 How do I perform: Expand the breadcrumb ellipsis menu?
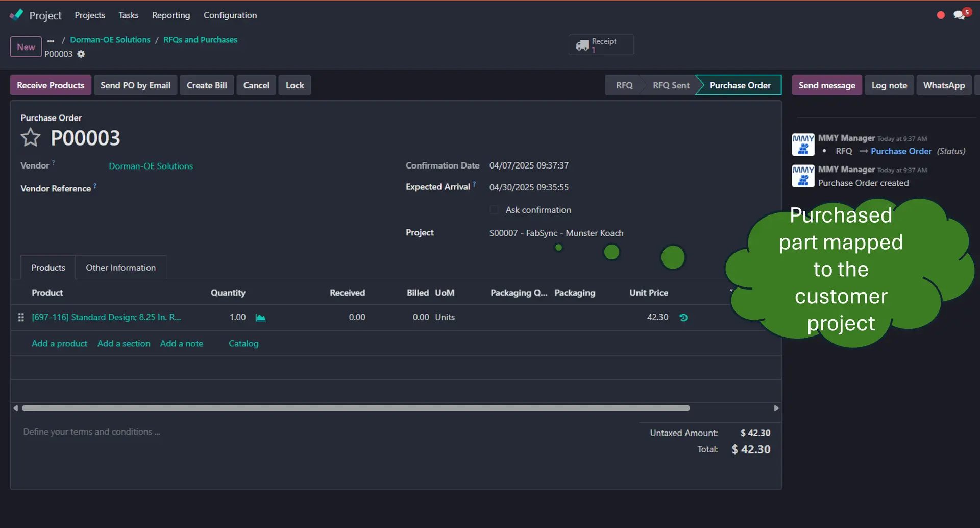point(51,40)
